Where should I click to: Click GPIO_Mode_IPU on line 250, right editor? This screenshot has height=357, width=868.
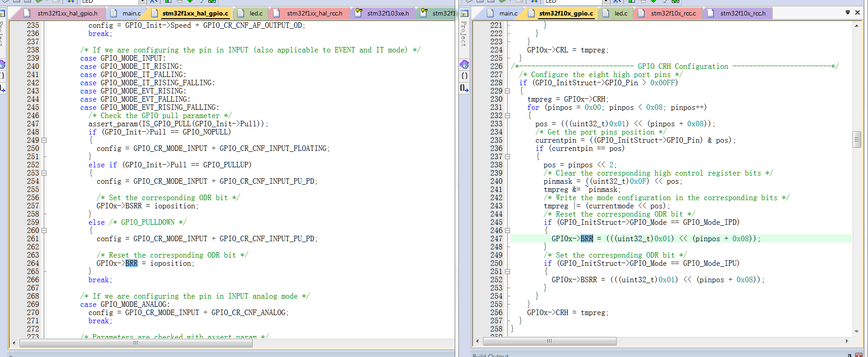click(x=709, y=264)
